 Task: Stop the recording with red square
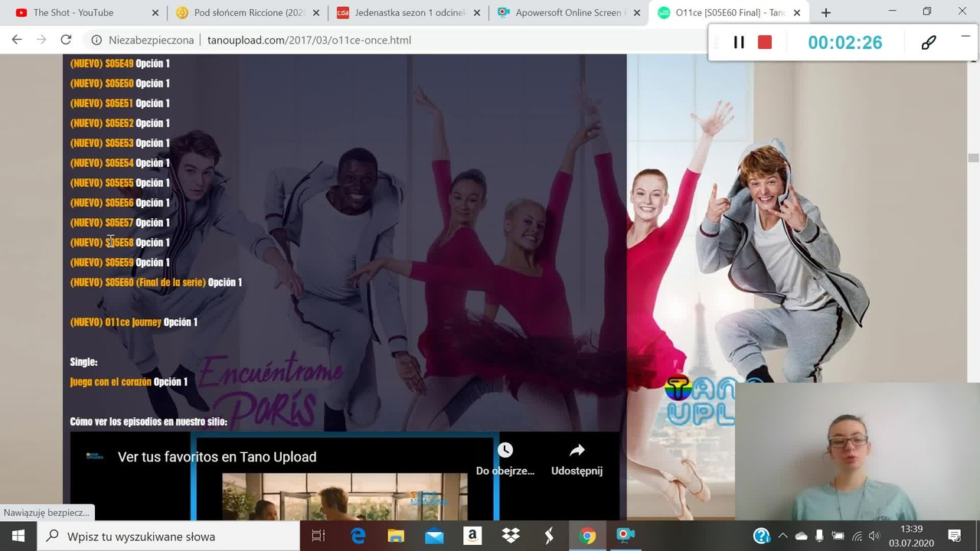(764, 43)
